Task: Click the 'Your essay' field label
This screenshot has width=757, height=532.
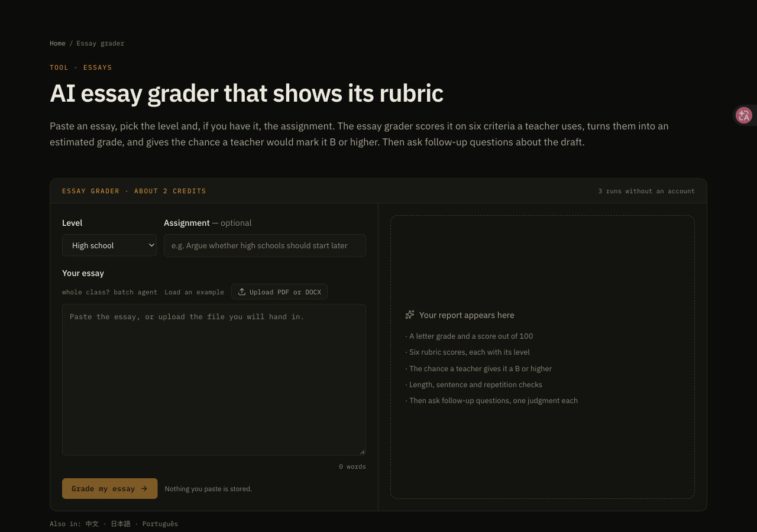Action: (x=83, y=273)
